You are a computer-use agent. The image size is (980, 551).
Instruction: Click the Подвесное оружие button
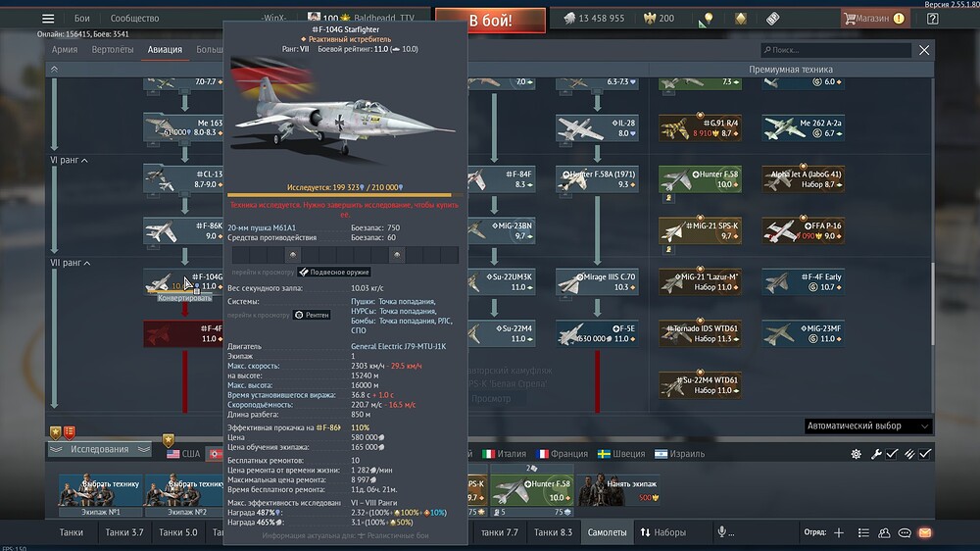point(334,272)
